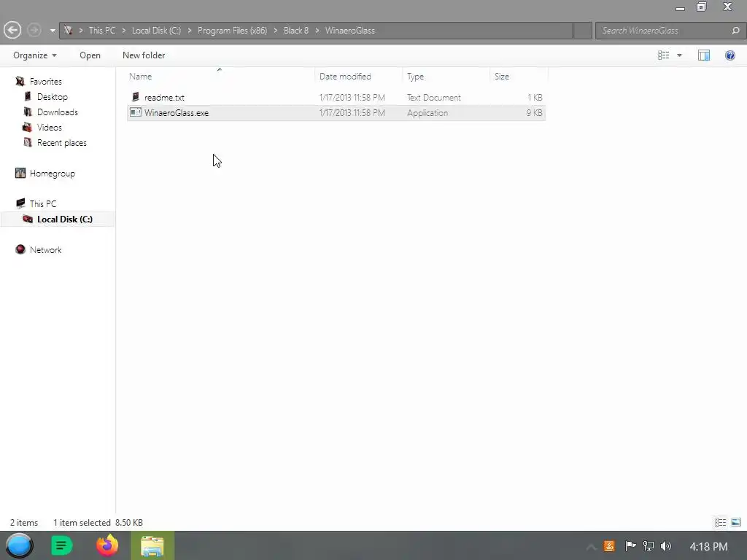The width and height of the screenshot is (747, 560).
Task: Click the search magnifier icon
Action: tap(735, 31)
